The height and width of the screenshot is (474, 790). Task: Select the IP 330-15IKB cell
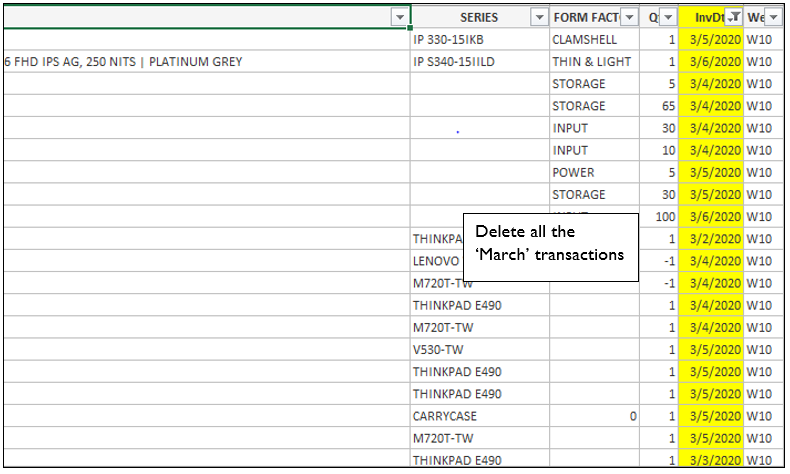click(479, 40)
